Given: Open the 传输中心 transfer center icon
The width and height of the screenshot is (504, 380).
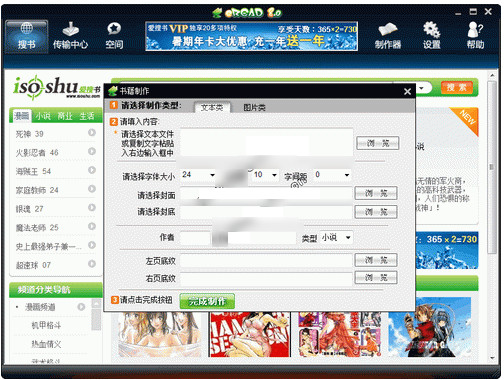Looking at the screenshot, I should point(70,36).
